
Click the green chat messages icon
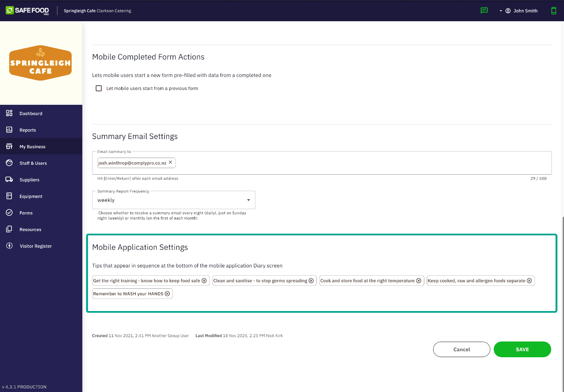tap(484, 10)
